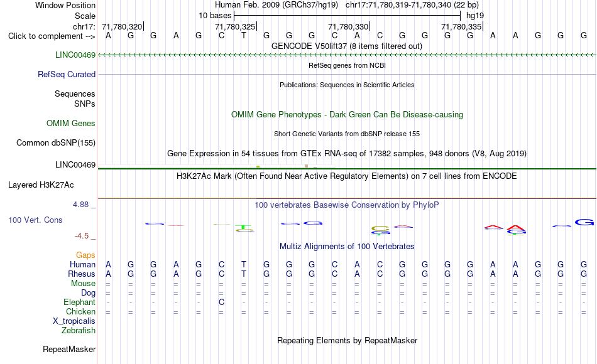Image resolution: width=597 pixels, height=364 pixels.
Task: Click the large blue G conservation logo
Action: [584, 222]
